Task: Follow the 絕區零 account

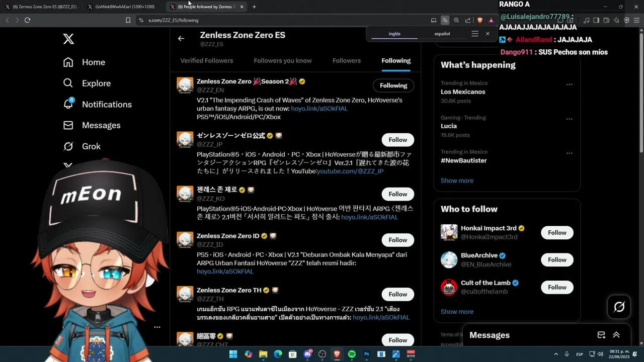Action: (397, 340)
